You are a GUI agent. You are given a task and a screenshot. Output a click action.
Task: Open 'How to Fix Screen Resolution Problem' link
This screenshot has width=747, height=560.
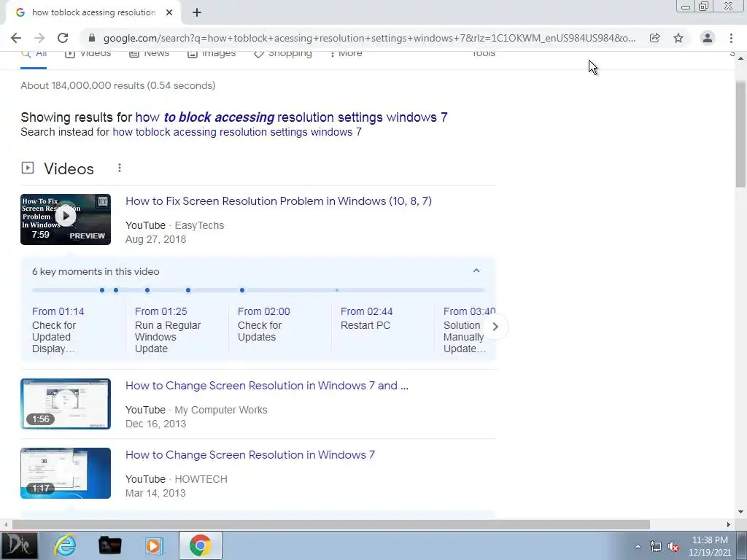tap(279, 201)
